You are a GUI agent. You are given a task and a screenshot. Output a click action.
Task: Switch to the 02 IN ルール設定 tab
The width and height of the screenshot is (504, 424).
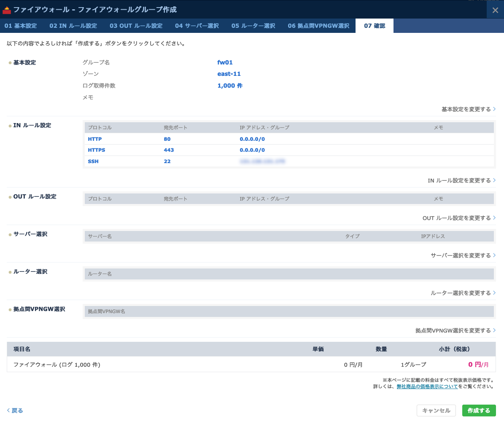pyautogui.click(x=73, y=26)
